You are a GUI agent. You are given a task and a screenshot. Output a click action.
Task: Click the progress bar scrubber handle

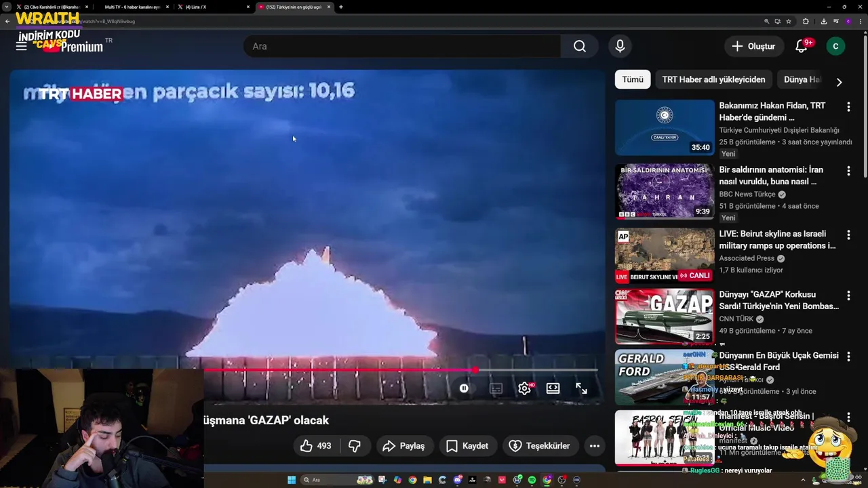click(475, 370)
